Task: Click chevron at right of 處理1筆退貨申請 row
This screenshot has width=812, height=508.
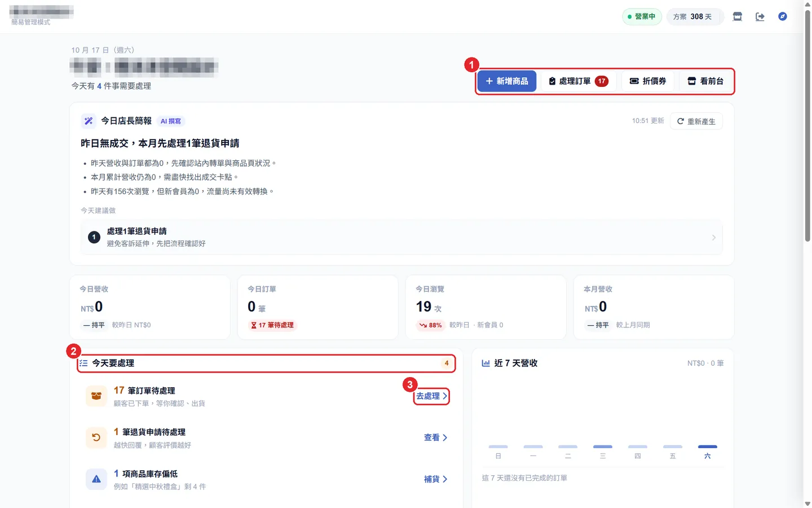Action: tap(713, 238)
